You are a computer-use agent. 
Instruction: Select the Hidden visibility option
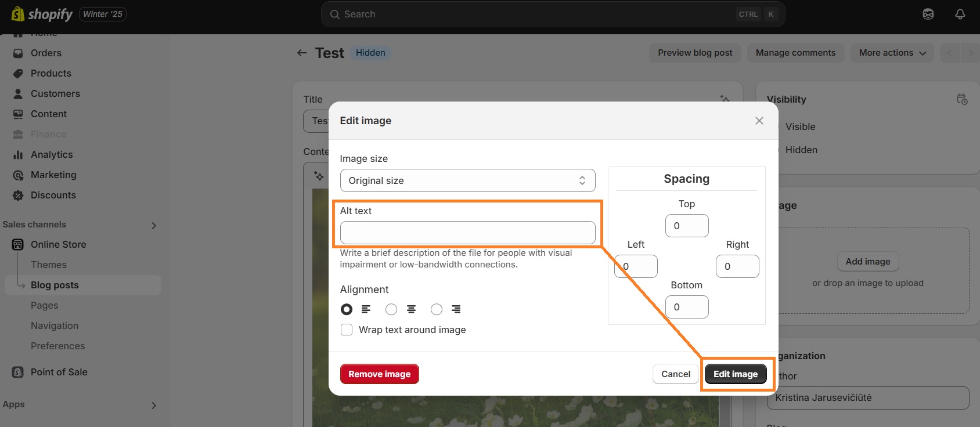tap(801, 150)
